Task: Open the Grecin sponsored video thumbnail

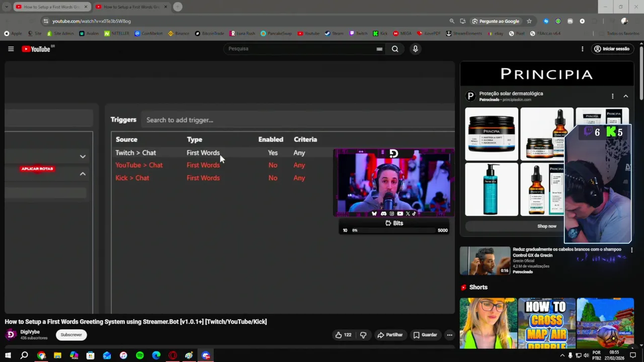Action: [x=485, y=260]
